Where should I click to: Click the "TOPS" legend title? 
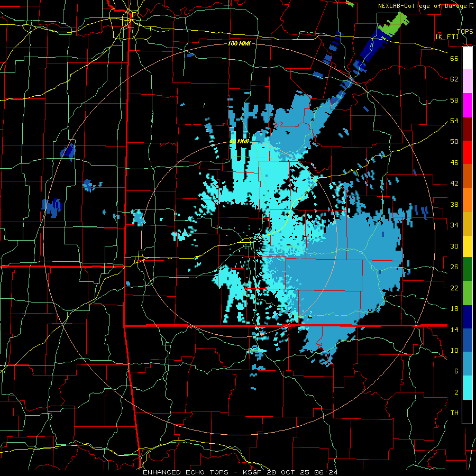point(465,32)
